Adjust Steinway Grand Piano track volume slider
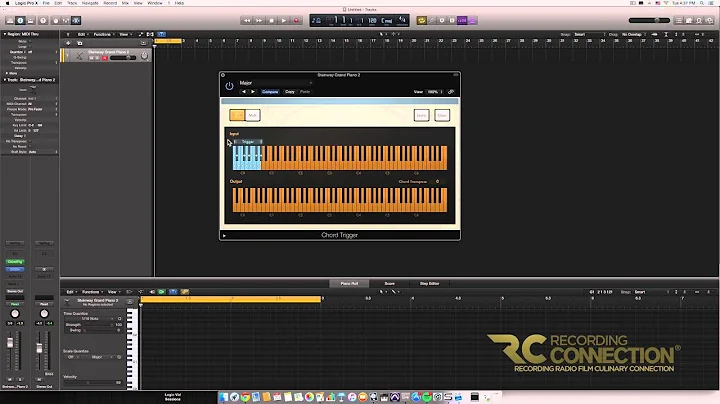 pyautogui.click(x=123, y=58)
